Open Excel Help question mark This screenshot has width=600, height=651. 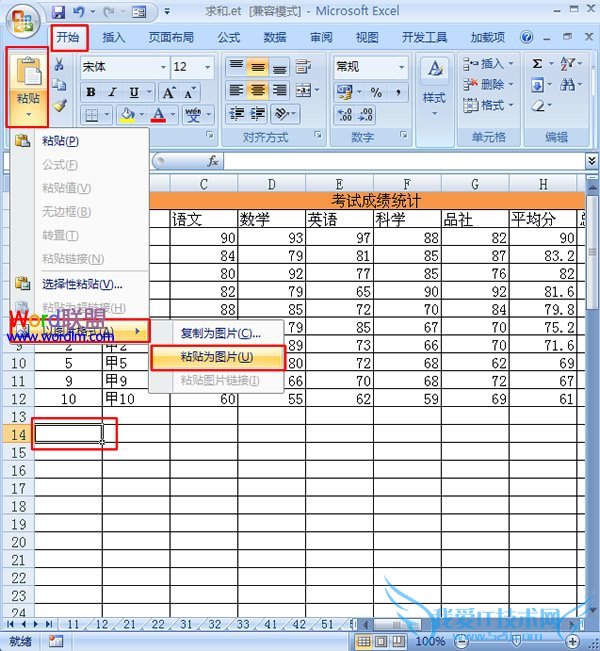point(526,37)
